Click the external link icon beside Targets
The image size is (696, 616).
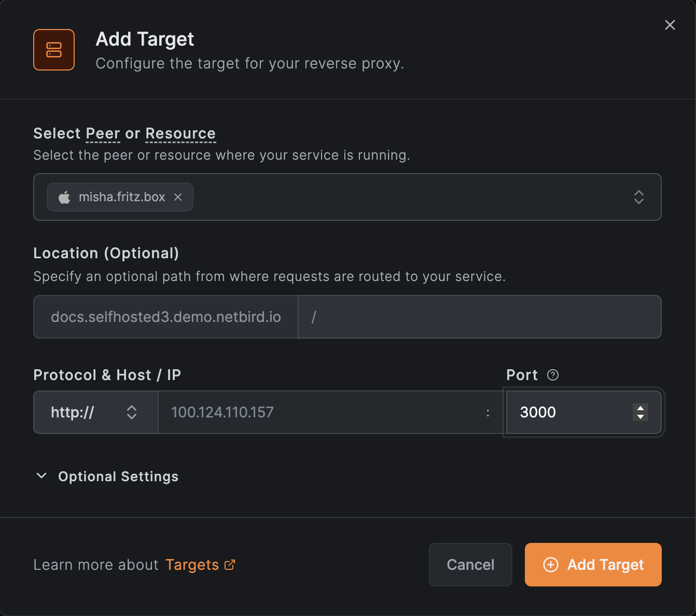point(230,565)
